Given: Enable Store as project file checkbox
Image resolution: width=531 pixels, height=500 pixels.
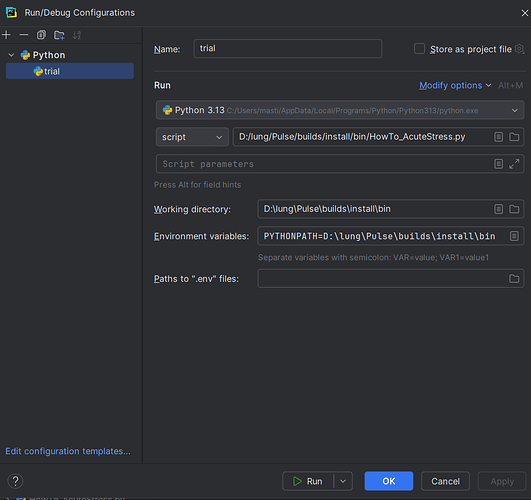Looking at the screenshot, I should point(419,49).
